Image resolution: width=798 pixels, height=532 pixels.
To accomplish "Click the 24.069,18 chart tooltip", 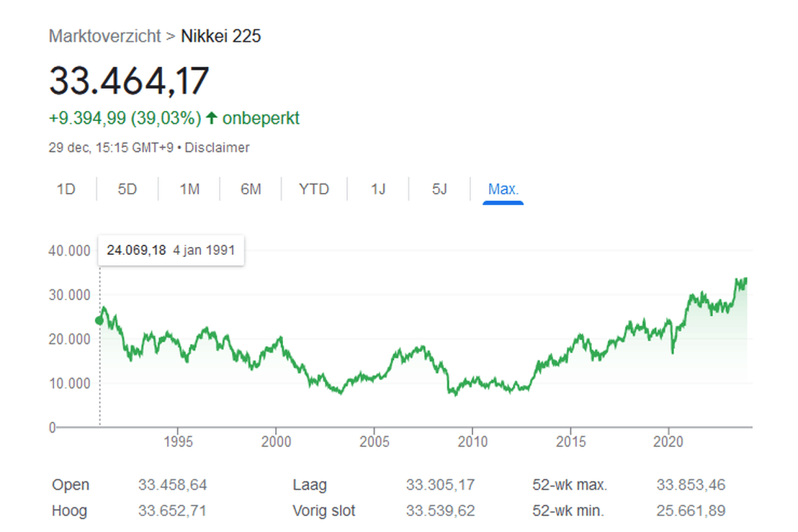I will coord(171,251).
